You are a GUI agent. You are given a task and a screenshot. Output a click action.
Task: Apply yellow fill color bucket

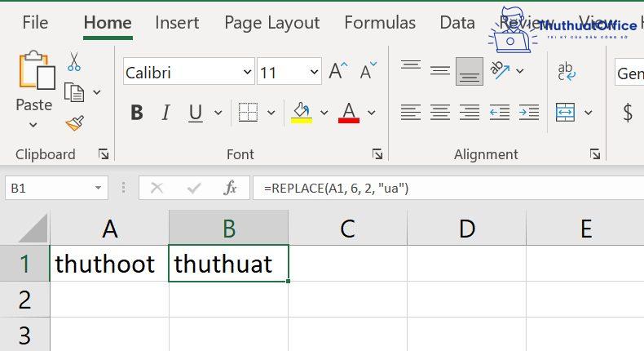[302, 113]
